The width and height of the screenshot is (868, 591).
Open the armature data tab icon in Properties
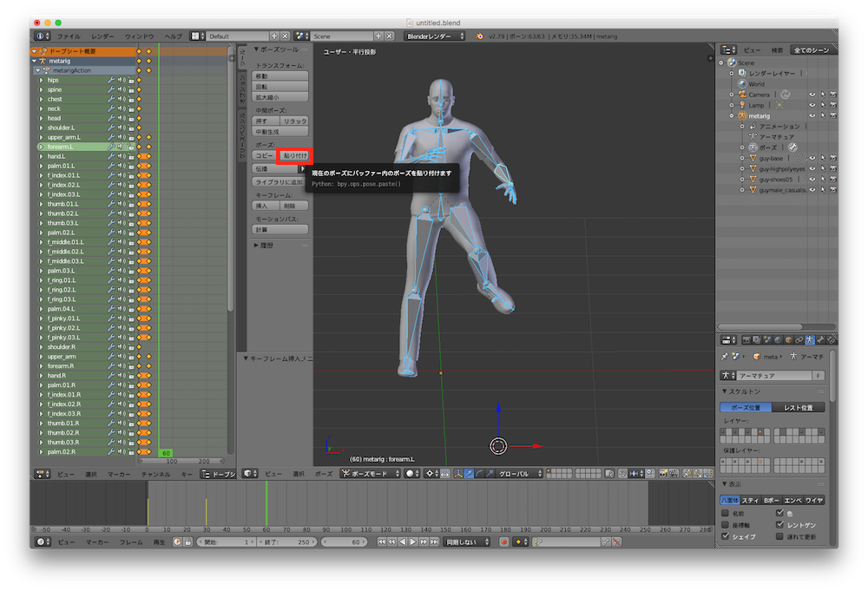tap(809, 340)
